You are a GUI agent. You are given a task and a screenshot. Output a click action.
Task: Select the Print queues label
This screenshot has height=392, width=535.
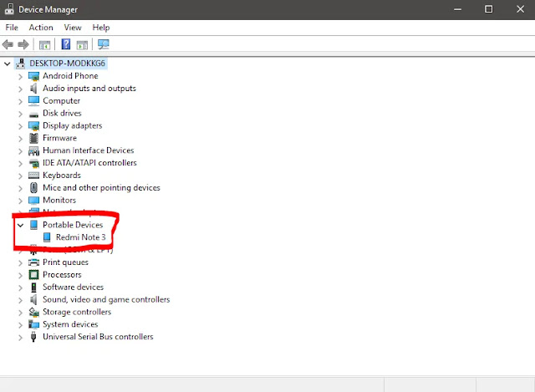tap(65, 262)
